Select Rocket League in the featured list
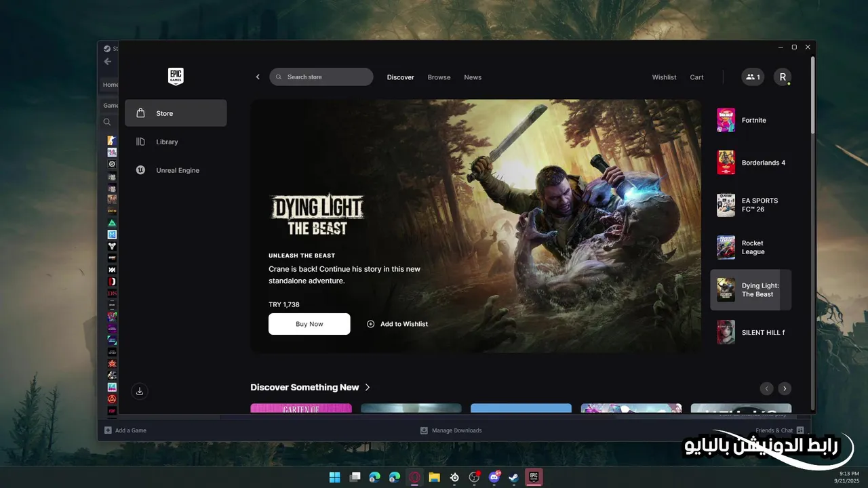 click(x=751, y=247)
